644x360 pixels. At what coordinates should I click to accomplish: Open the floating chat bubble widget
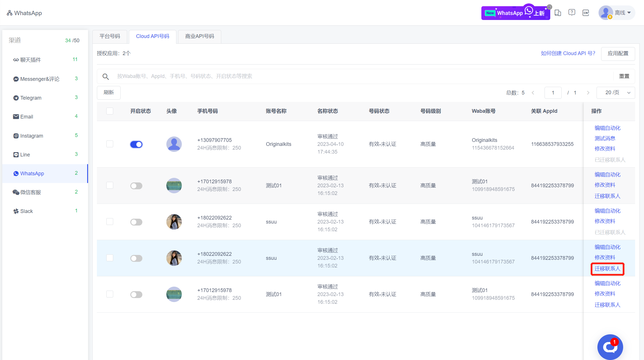[x=610, y=347]
